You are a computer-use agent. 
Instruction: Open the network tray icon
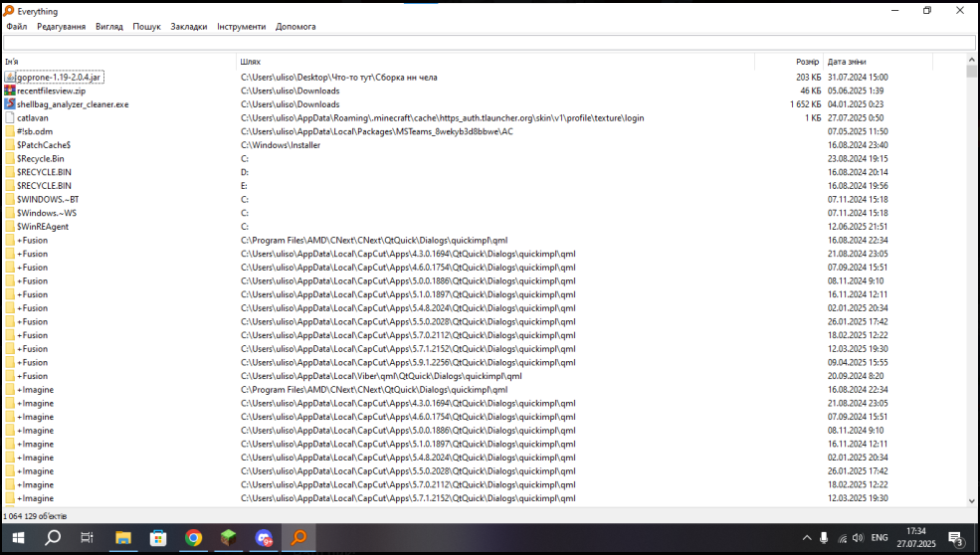pyautogui.click(x=842, y=538)
